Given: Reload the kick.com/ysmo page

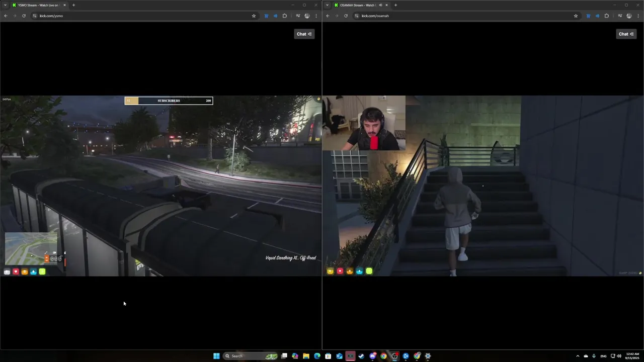Looking at the screenshot, I should [24, 16].
